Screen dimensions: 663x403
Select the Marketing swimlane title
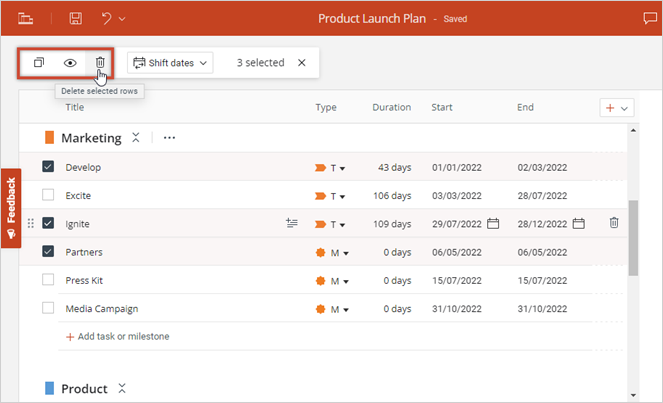[91, 138]
